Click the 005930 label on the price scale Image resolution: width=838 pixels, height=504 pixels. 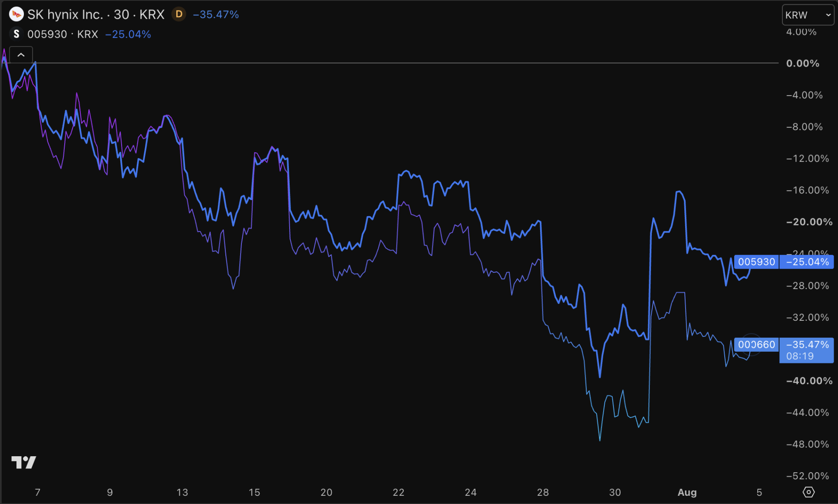coord(756,262)
